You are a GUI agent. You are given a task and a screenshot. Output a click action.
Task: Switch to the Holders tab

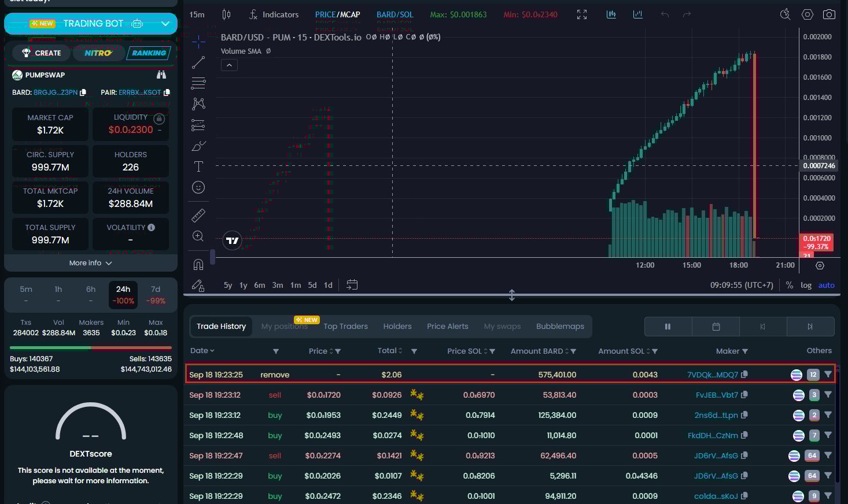[x=397, y=326]
